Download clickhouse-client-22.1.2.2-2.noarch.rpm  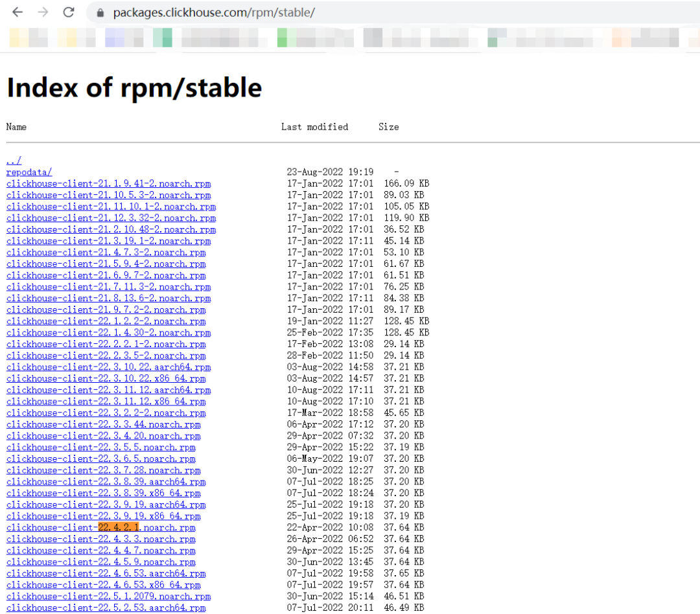106,321
